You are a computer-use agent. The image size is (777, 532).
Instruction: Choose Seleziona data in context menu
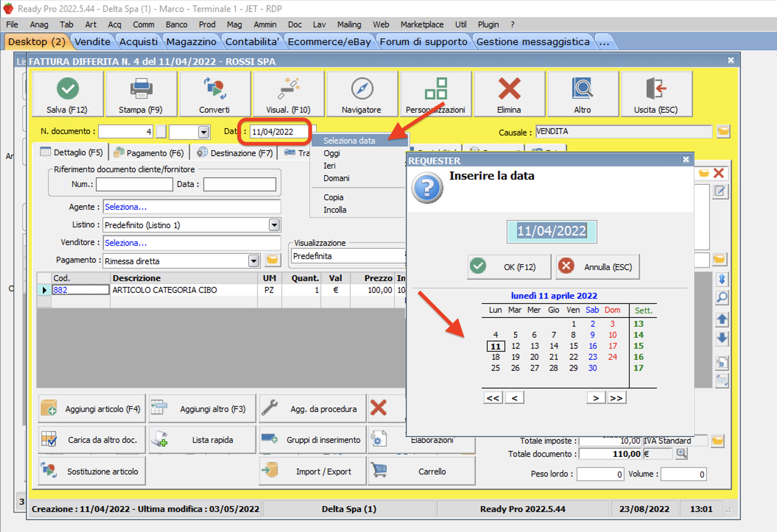[359, 141]
